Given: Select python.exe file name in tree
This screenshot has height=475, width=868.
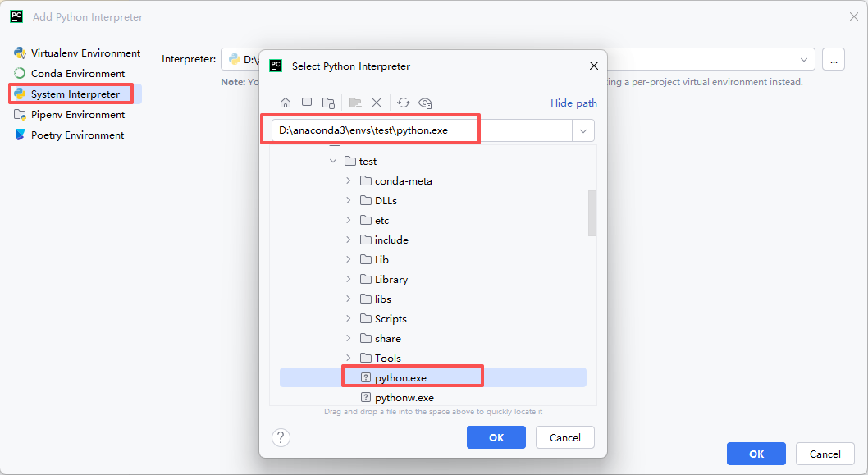Looking at the screenshot, I should tap(401, 378).
